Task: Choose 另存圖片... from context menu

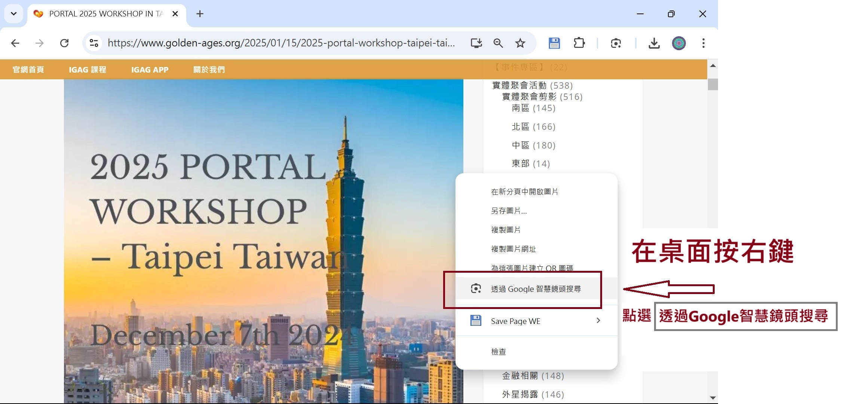Action: [536, 211]
